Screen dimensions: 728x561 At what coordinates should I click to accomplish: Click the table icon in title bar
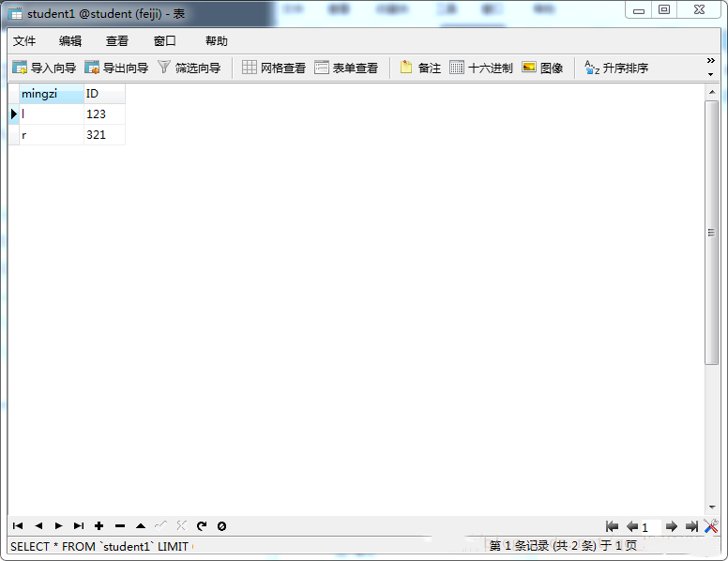pyautogui.click(x=15, y=14)
